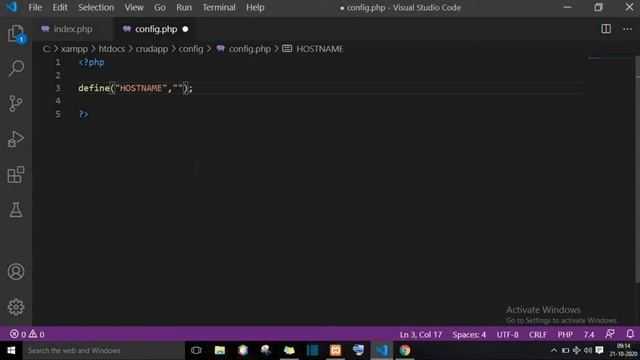Split the editor to the right

click(606, 29)
